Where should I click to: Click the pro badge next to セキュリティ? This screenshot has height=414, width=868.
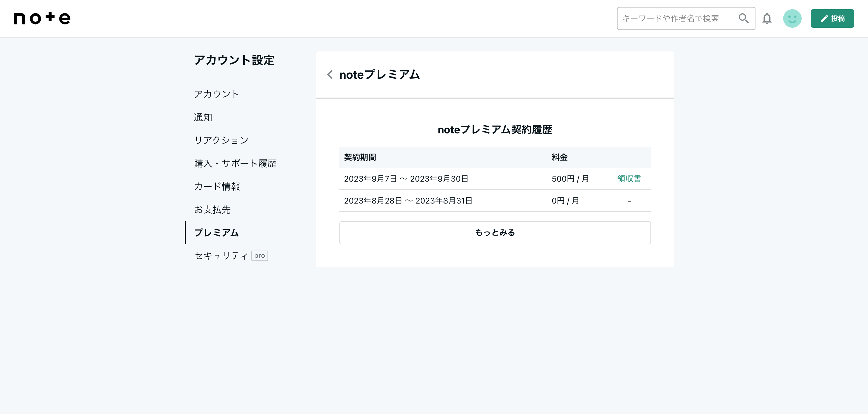(x=259, y=256)
